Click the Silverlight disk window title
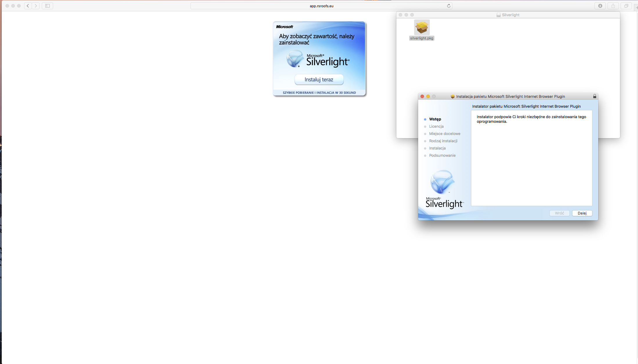Viewport: 638px width, 364px height. [x=510, y=15]
